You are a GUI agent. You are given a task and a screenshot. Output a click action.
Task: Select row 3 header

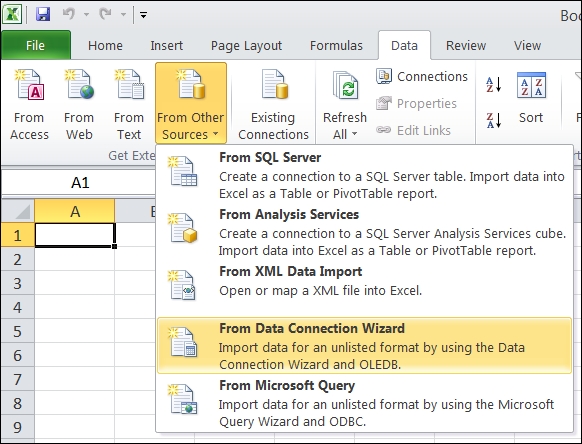(x=18, y=283)
